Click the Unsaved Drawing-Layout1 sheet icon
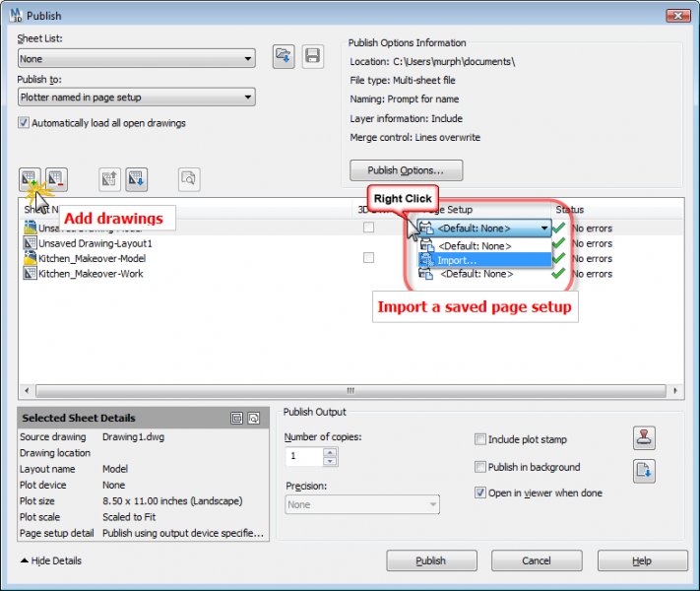700x591 pixels. coord(30,243)
